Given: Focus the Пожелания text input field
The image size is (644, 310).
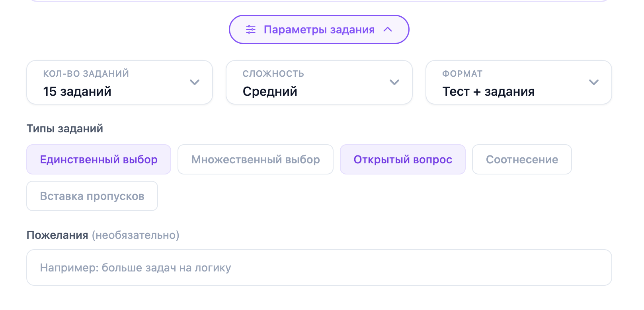Looking at the screenshot, I should [319, 267].
